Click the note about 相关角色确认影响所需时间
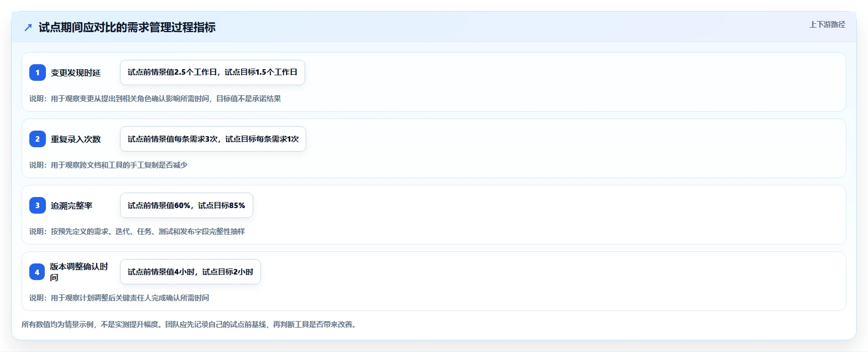Viewport: 868px width, 352px height. coord(155,99)
